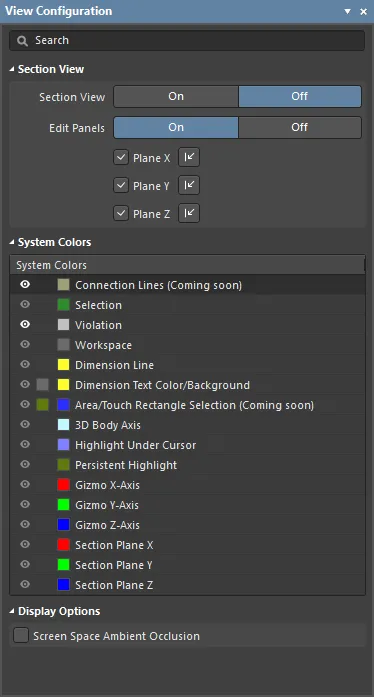This screenshot has height=697, width=374.
Task: Set Edit Panels to Off
Action: click(300, 127)
